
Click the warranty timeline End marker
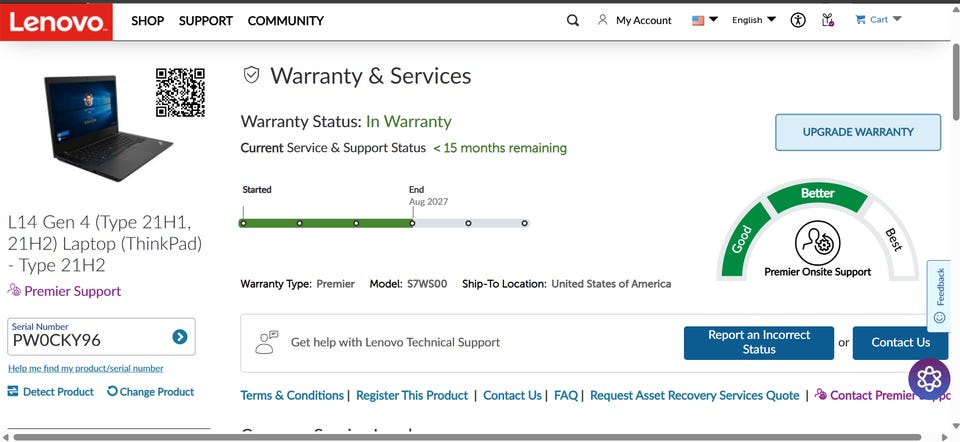coord(413,223)
